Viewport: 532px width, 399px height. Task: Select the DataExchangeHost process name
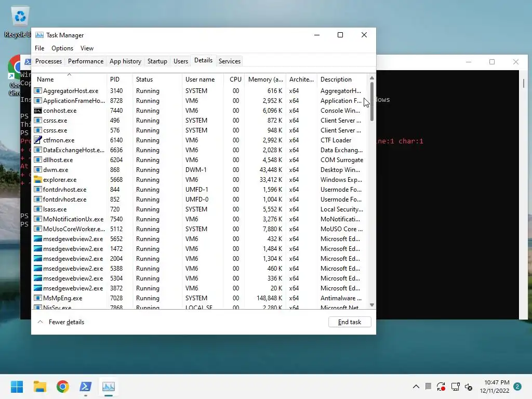pyautogui.click(x=74, y=150)
